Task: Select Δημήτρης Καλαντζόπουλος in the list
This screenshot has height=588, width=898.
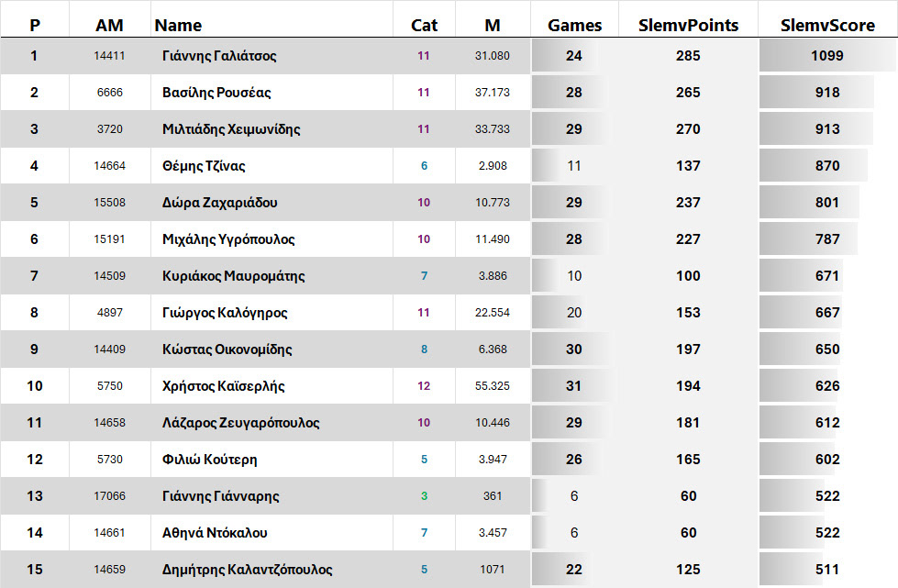Action: click(x=248, y=570)
